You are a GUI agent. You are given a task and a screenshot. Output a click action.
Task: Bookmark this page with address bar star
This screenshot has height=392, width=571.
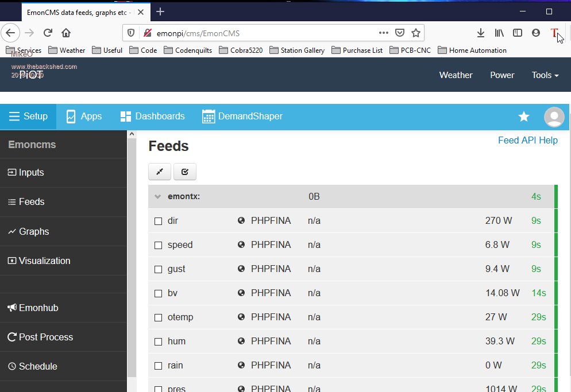click(x=416, y=33)
